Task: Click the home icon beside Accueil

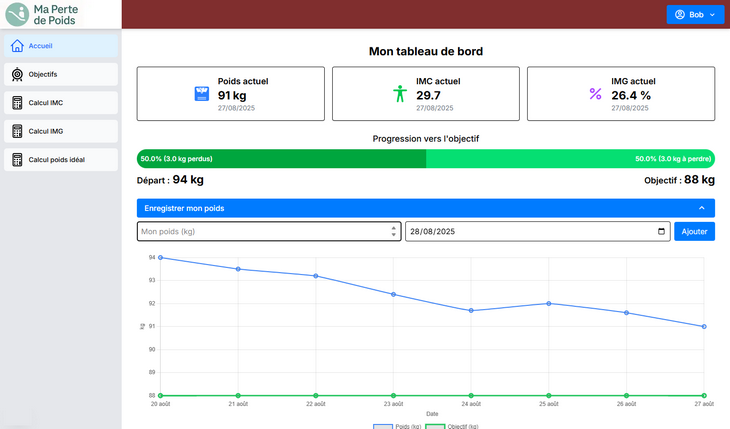Action: (x=17, y=46)
